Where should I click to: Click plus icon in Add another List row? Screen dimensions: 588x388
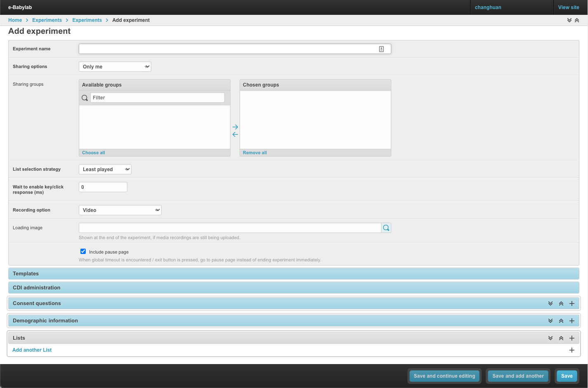coord(572,350)
